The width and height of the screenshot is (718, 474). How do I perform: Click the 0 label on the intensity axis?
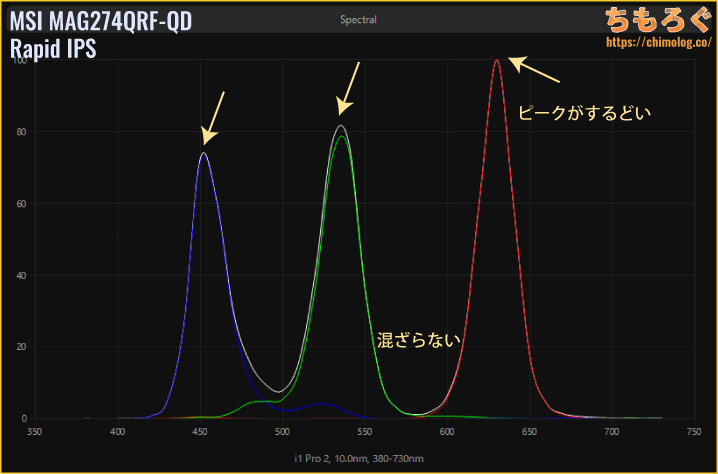coord(24,419)
